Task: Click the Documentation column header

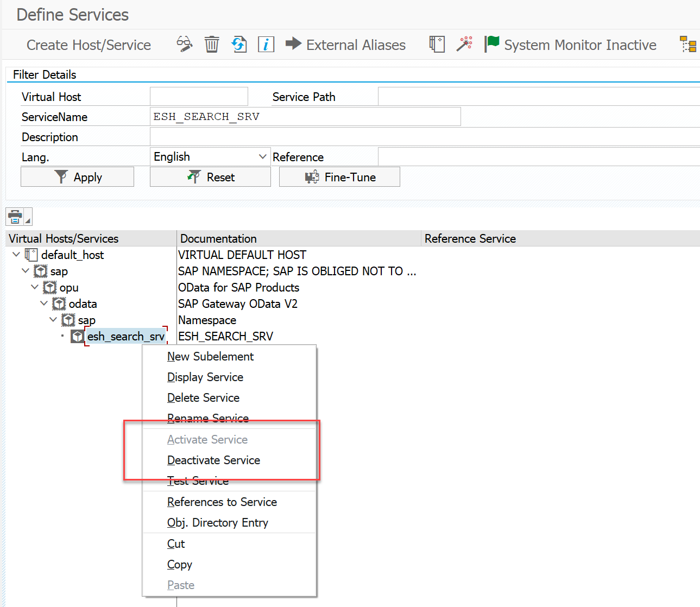Action: (299, 238)
